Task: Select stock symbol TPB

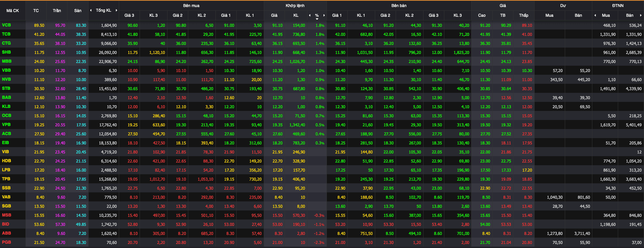Action: click(6, 179)
